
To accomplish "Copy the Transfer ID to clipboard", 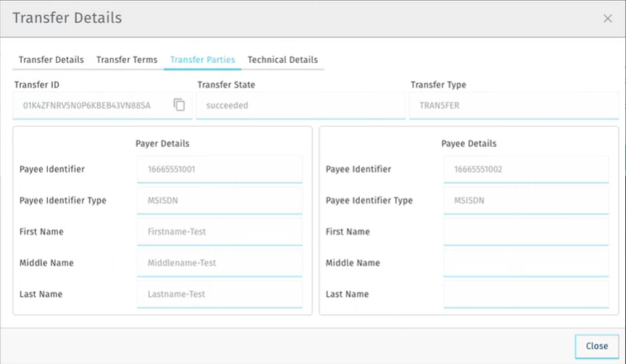I will (179, 105).
